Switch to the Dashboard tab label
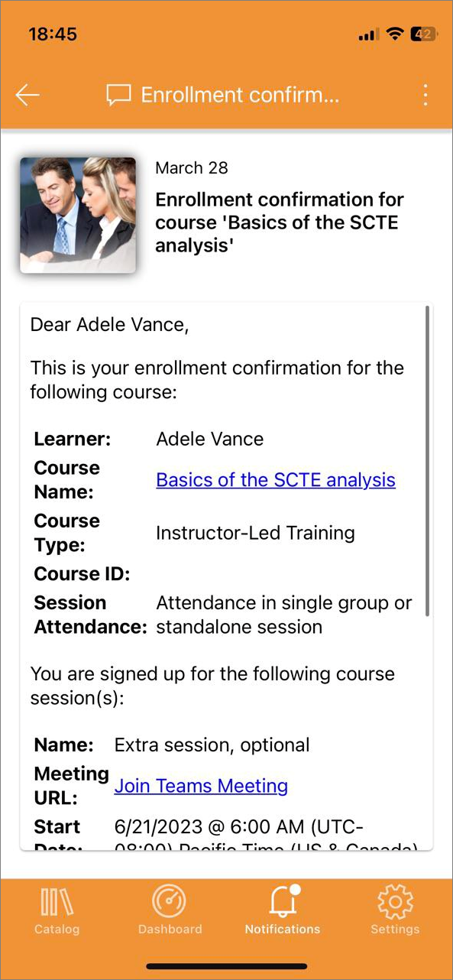This screenshot has width=453, height=980. point(170,930)
